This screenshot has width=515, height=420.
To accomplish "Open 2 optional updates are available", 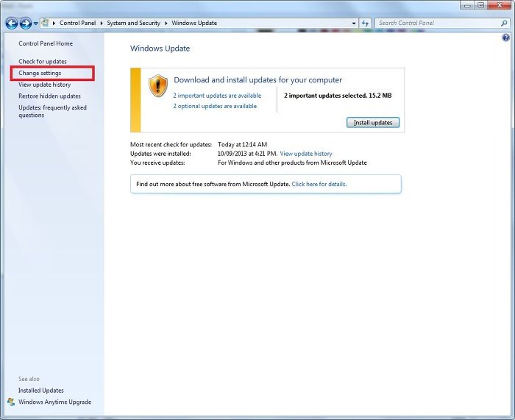I will (x=215, y=106).
